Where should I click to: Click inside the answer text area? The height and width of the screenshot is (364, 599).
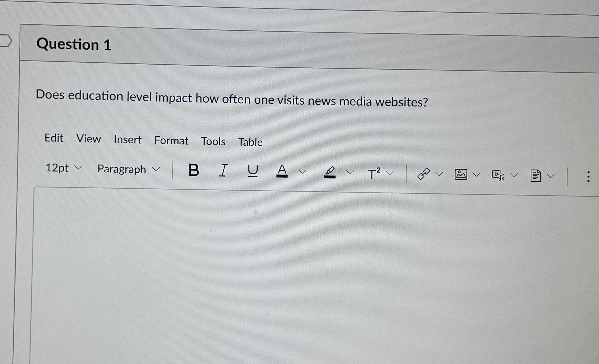coord(292,267)
